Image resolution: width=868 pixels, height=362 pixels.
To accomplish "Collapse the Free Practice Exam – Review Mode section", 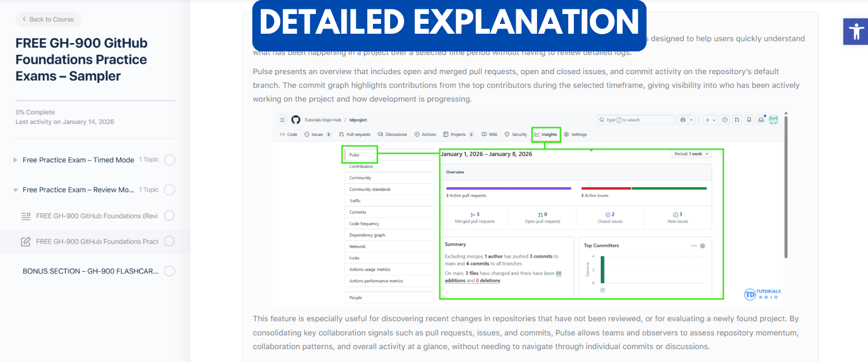I will pos(16,190).
